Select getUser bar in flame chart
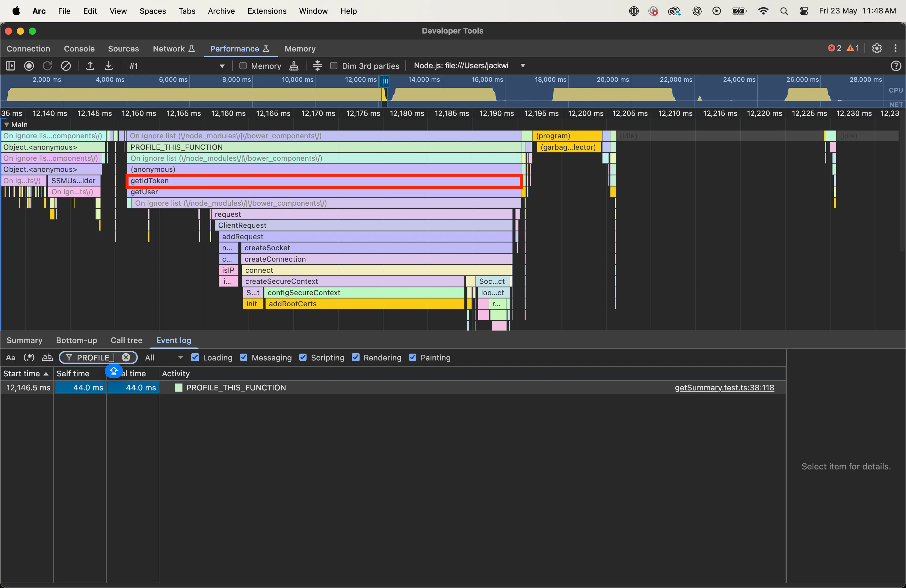 [x=324, y=192]
